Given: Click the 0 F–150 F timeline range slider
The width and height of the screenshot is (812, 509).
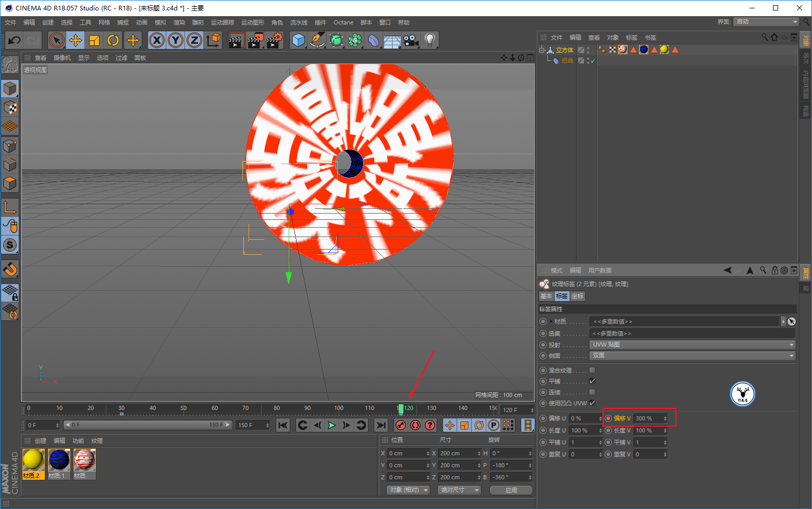Looking at the screenshot, I should coord(147,425).
